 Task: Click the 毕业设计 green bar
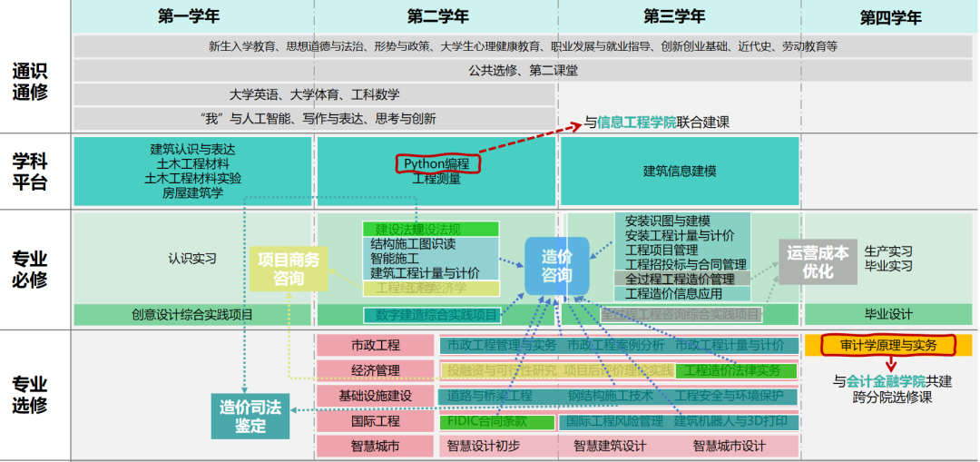point(888,314)
